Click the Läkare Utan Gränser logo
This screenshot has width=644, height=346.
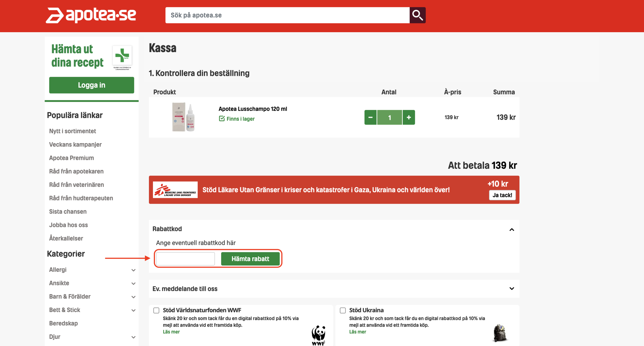175,190
